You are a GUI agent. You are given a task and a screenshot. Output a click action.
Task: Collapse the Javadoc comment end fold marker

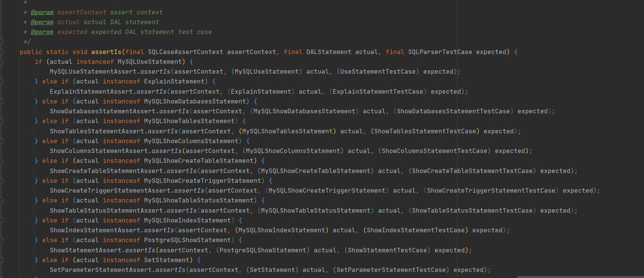2,42
